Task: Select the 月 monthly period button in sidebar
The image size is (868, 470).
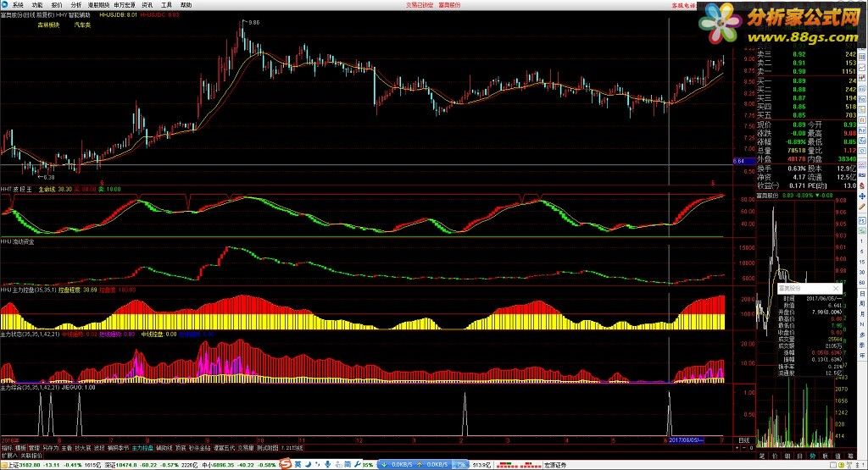Action: [x=862, y=313]
